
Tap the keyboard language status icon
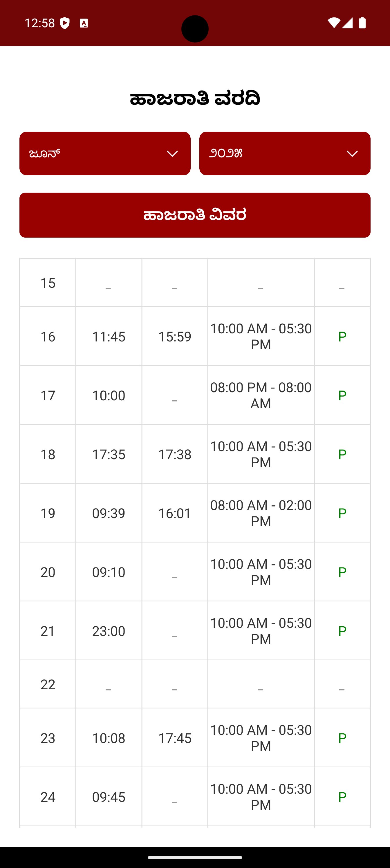coord(84,23)
